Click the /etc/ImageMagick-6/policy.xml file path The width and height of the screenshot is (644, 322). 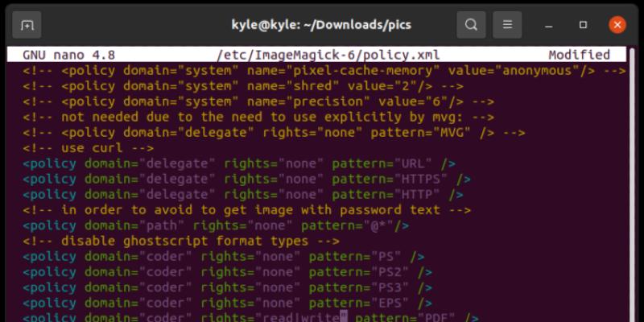318,56
